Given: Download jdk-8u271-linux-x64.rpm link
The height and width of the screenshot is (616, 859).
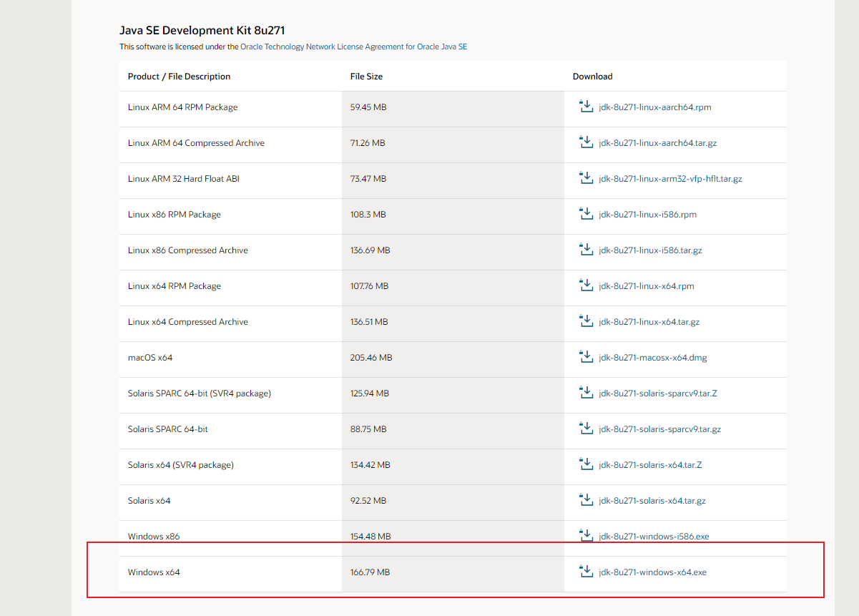Looking at the screenshot, I should pyautogui.click(x=647, y=286).
